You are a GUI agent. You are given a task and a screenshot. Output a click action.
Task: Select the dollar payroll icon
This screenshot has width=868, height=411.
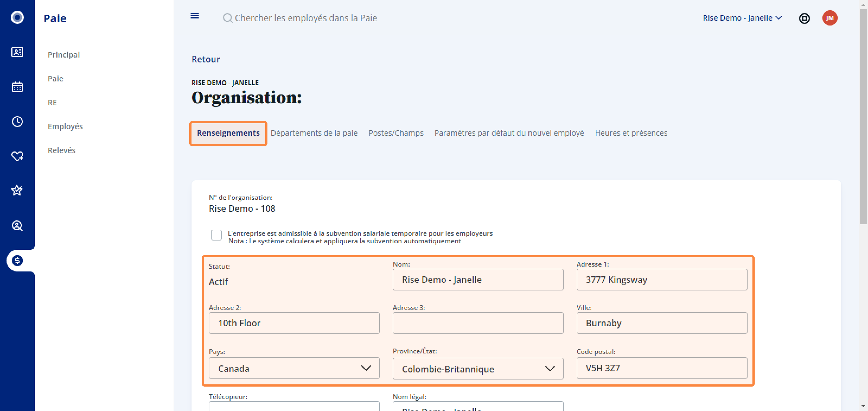17,261
